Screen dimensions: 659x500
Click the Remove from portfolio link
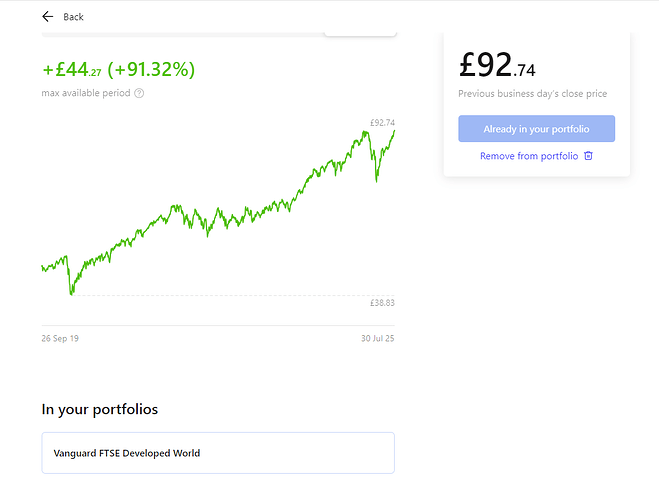[528, 156]
